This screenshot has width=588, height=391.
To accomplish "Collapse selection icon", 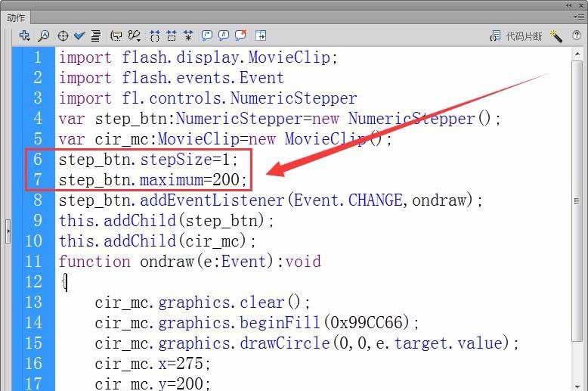I will click(172, 36).
